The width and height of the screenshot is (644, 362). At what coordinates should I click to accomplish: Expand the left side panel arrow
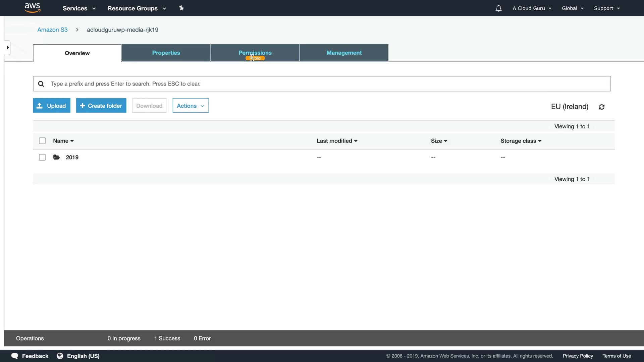[x=7, y=48]
